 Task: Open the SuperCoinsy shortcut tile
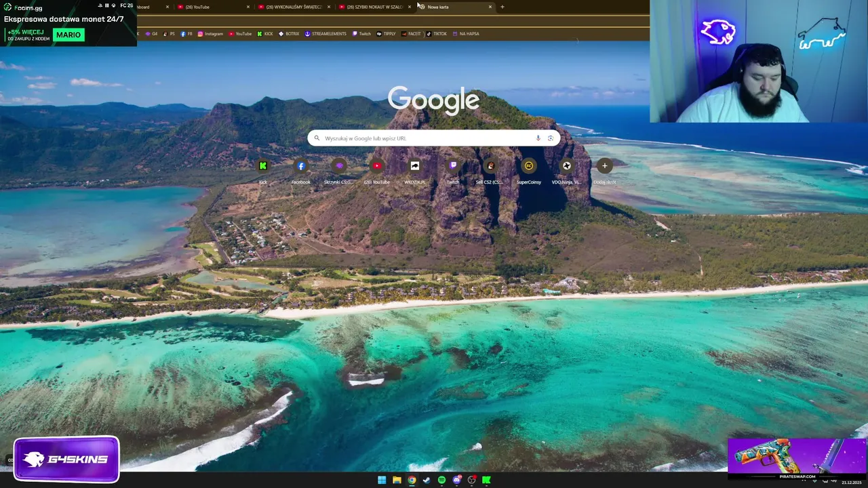coord(529,170)
